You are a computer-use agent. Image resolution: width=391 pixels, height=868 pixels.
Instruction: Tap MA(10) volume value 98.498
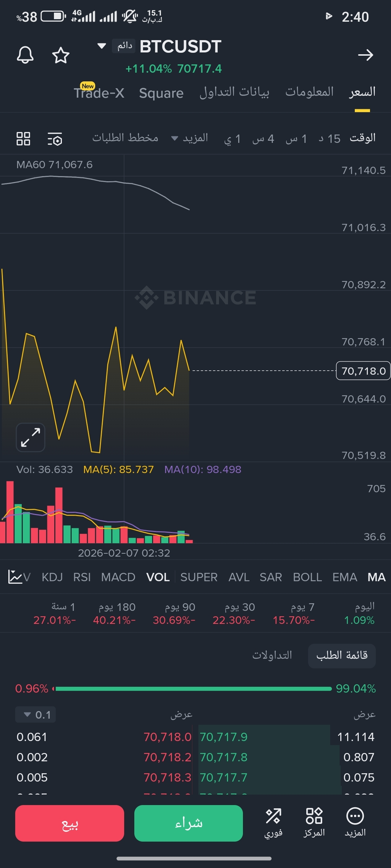(203, 469)
